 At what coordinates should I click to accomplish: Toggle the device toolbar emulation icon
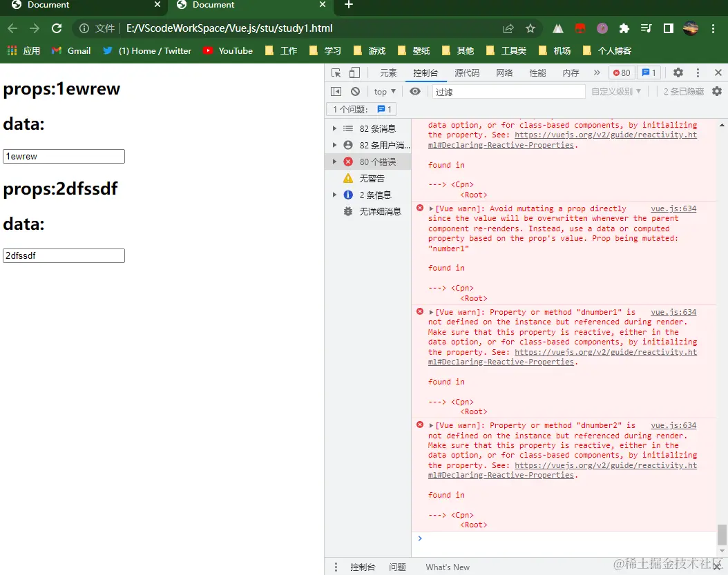pyautogui.click(x=354, y=73)
